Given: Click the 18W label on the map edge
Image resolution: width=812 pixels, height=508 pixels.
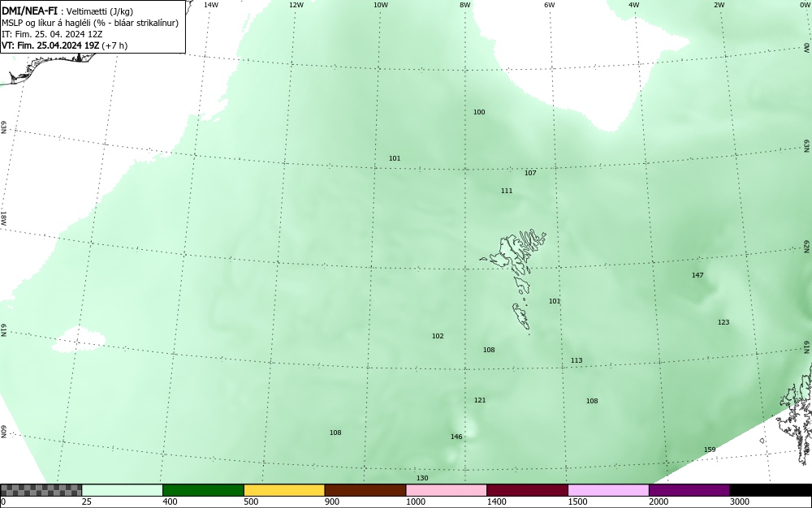Looking at the screenshot, I should 3,217.
